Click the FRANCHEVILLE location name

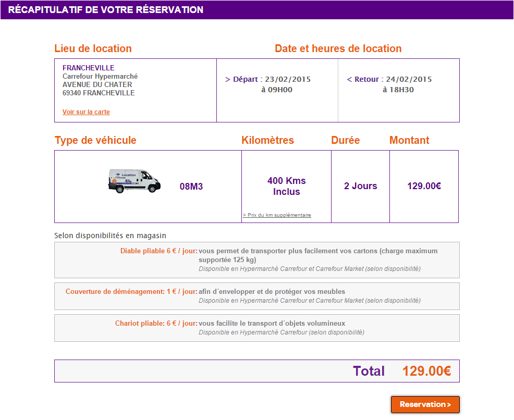[x=88, y=68]
